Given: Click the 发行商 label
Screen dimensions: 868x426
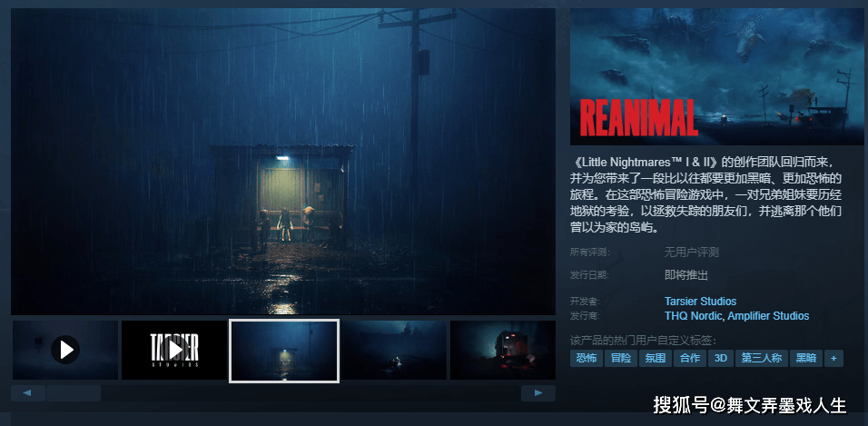Looking at the screenshot, I should [x=585, y=315].
